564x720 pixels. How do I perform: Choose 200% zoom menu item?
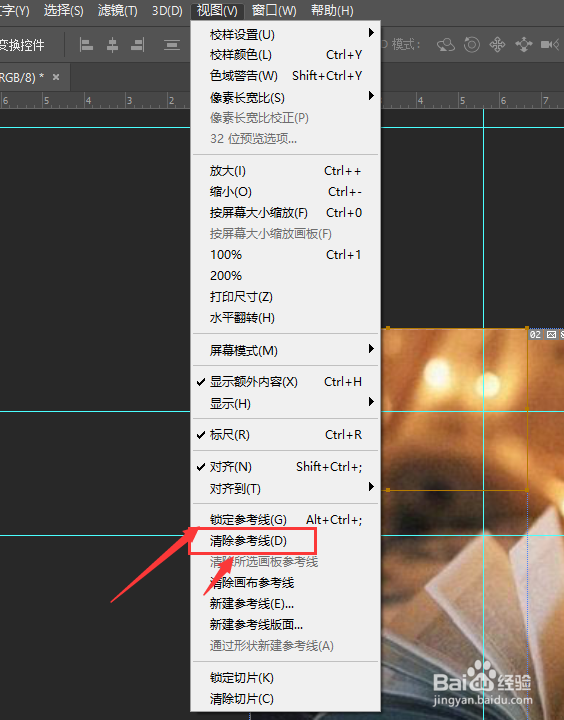point(285,276)
